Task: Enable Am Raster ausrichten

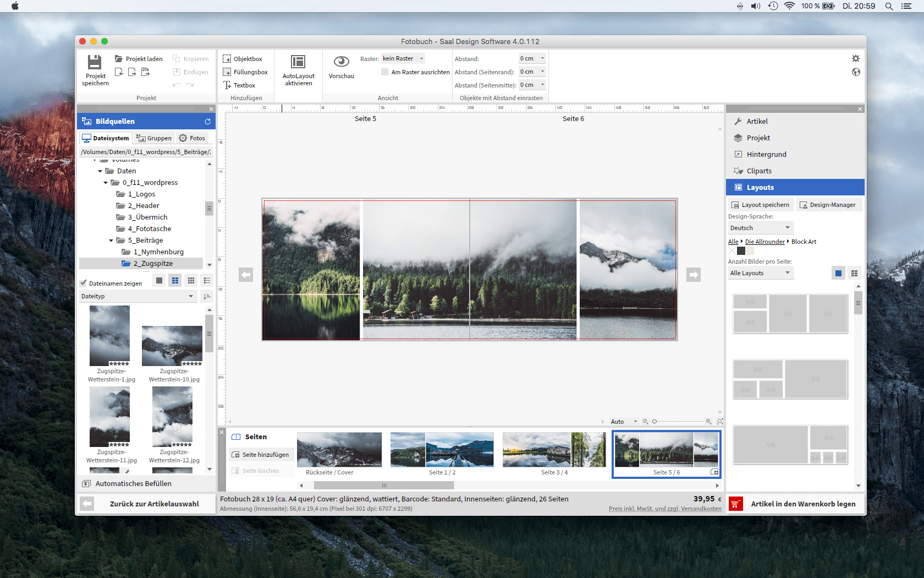Action: [x=384, y=72]
